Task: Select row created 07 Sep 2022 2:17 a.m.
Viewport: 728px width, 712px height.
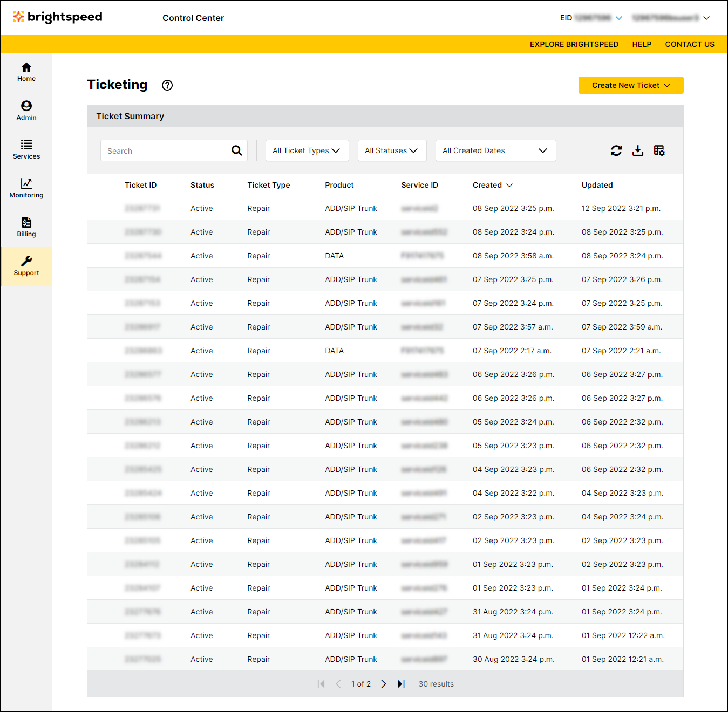Action: (385, 351)
